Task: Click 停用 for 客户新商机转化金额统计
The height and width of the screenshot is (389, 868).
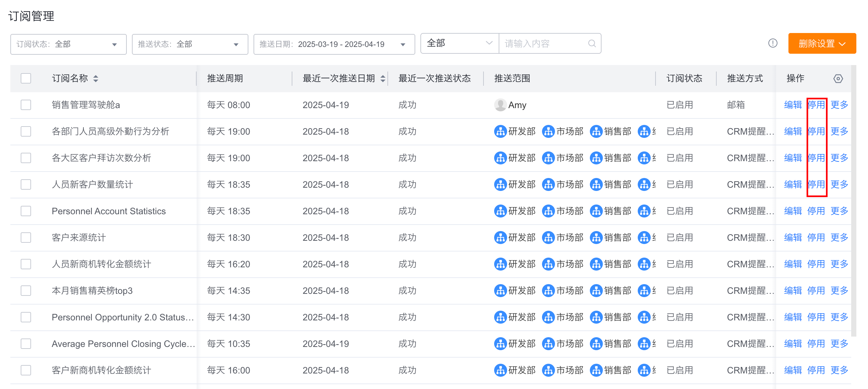Action: tap(816, 370)
